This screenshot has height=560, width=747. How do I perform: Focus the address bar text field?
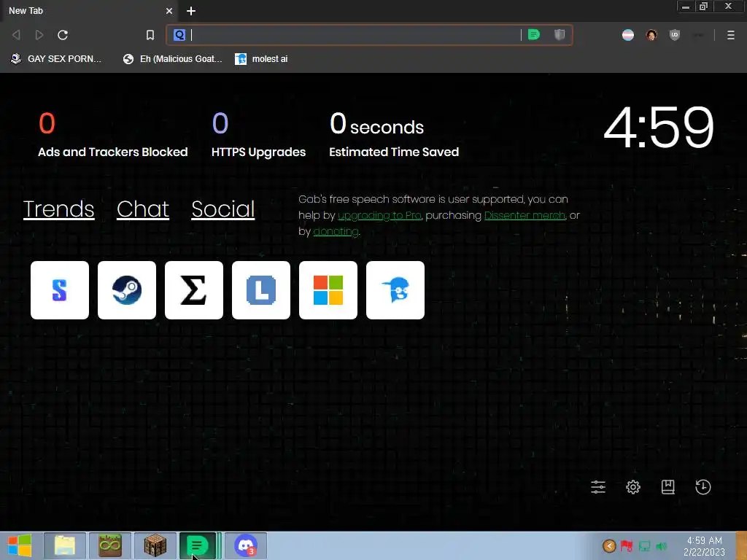(355, 35)
